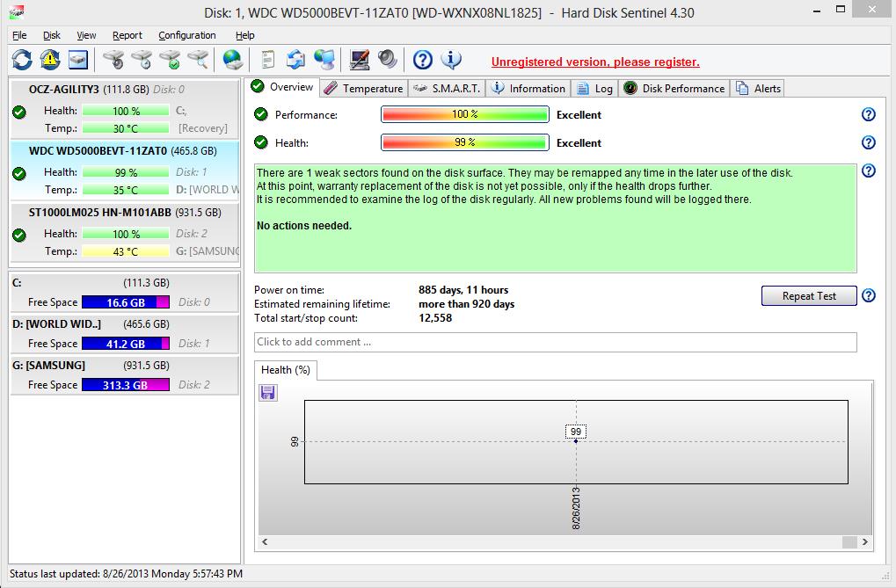Click the speaker sound toolbar icon
896x588 pixels.
[x=387, y=60]
